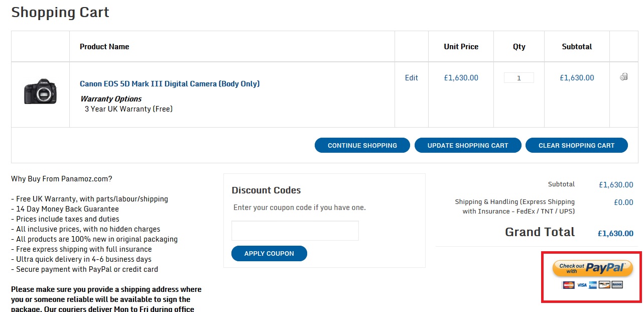The image size is (644, 312).
Task: Click the Bank payment logo
Action: 617,285
